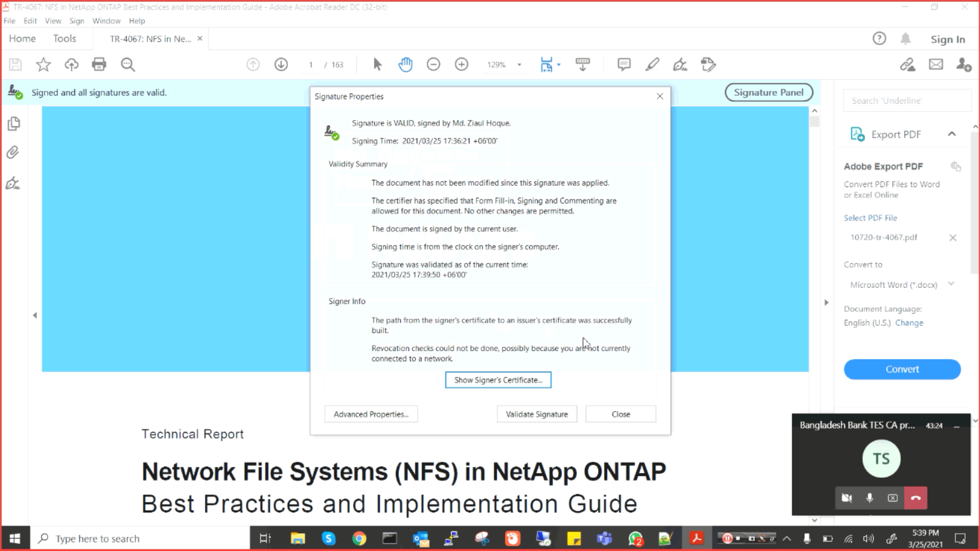Go to previous page arrow icon
The image size is (980, 551).
coord(253,64)
